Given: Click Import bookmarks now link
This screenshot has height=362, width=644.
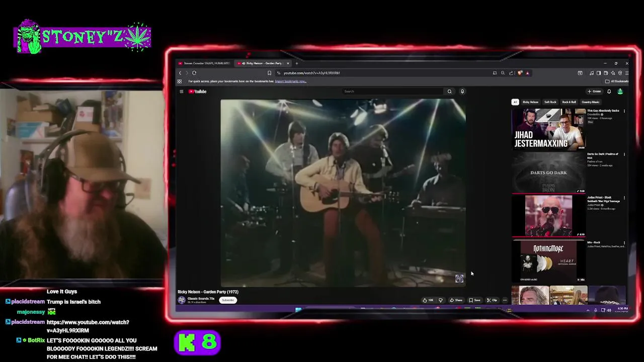Looking at the screenshot, I should (290, 81).
